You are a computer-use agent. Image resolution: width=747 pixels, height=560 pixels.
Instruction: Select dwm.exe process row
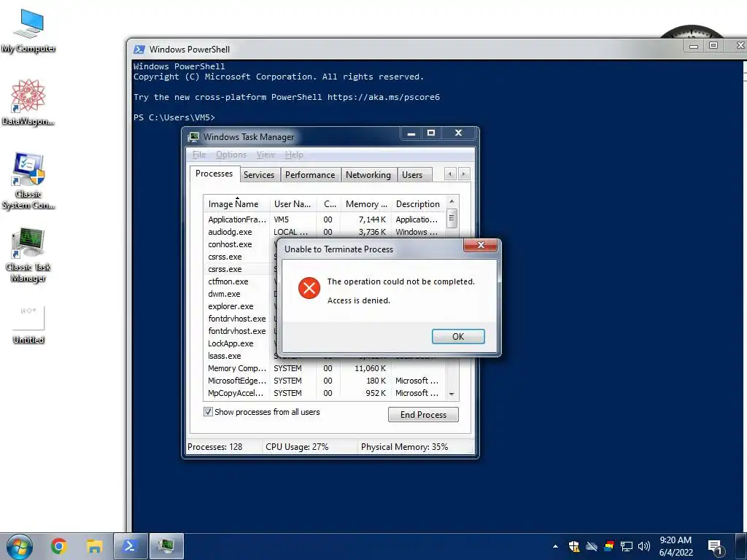pyautogui.click(x=239, y=294)
